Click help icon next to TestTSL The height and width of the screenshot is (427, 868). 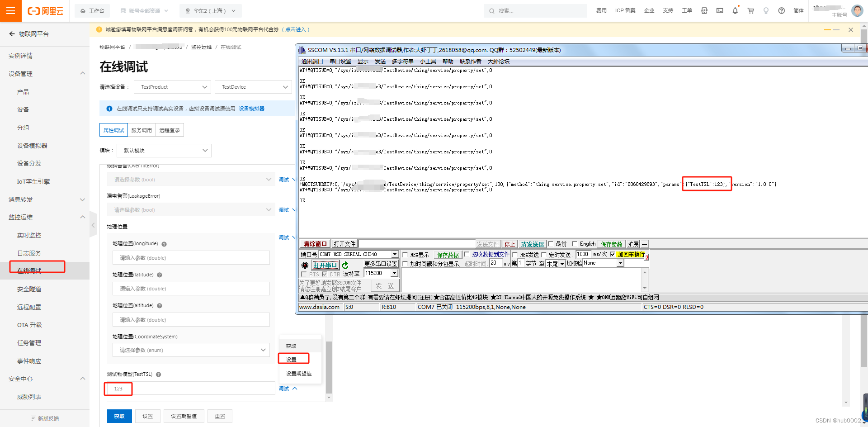(x=159, y=375)
